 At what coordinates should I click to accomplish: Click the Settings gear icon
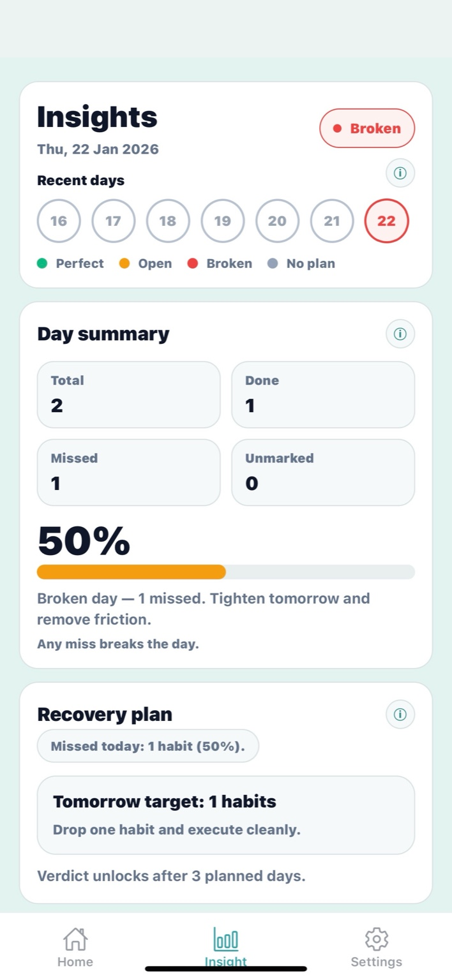[x=376, y=939]
